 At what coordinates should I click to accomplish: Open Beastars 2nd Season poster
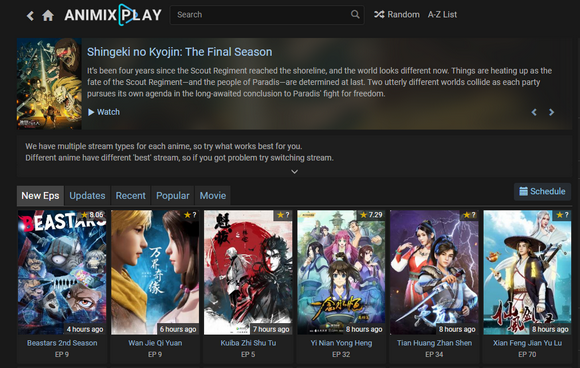[x=62, y=273]
